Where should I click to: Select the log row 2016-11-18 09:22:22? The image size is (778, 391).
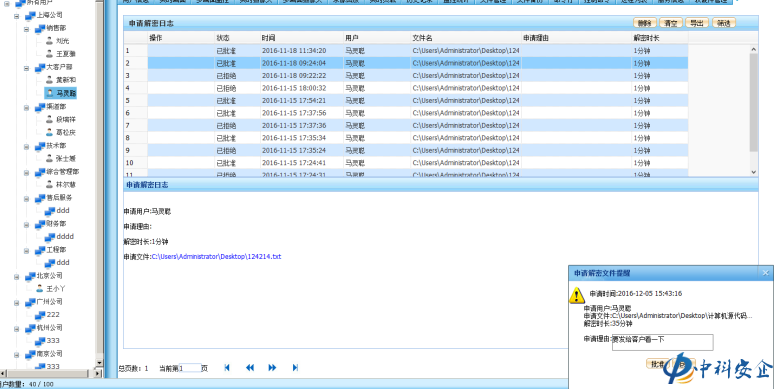coord(406,75)
